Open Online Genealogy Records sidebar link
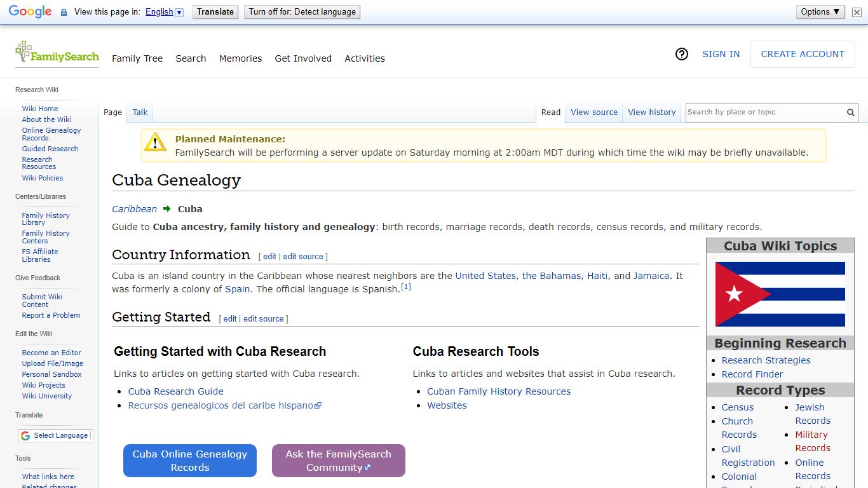The image size is (868, 488). (51, 134)
